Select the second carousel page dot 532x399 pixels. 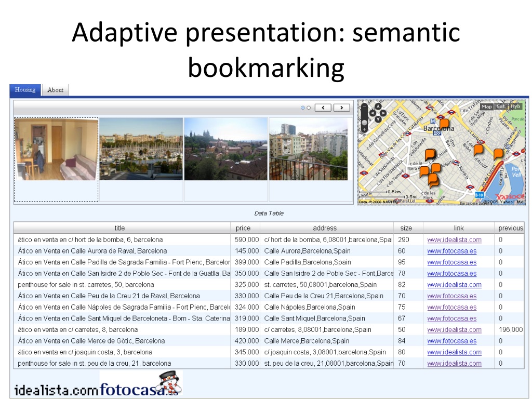pos(309,108)
